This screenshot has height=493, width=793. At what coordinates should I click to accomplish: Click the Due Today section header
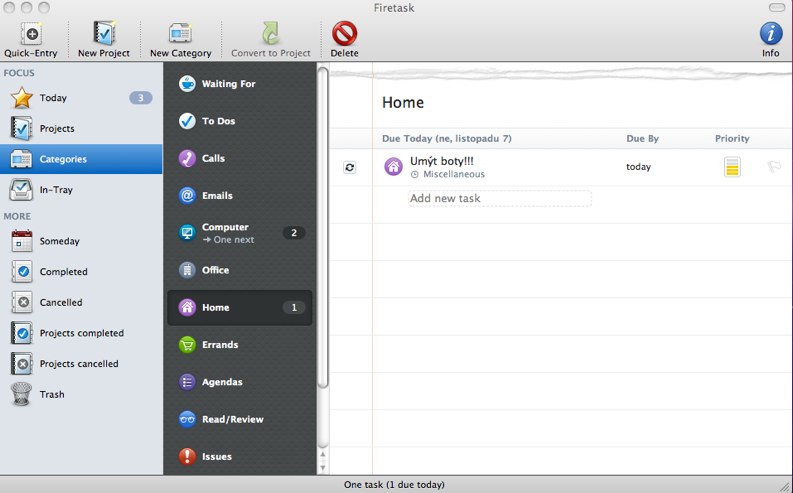tap(447, 138)
